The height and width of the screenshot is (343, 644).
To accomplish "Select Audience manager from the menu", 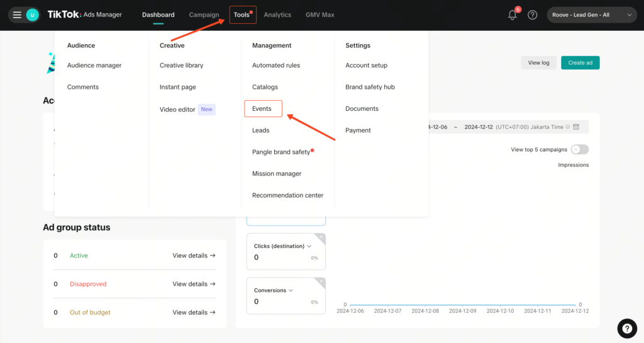I will click(x=94, y=65).
